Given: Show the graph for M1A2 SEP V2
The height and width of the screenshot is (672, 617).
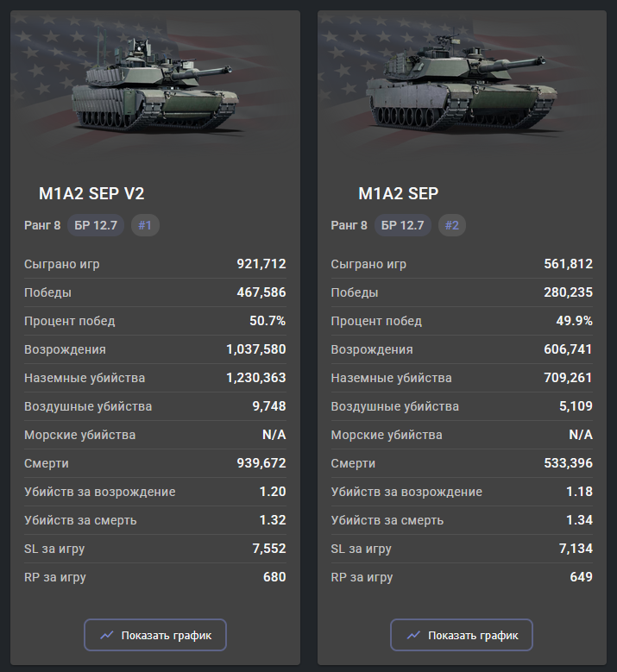Looking at the screenshot, I should pos(155,635).
